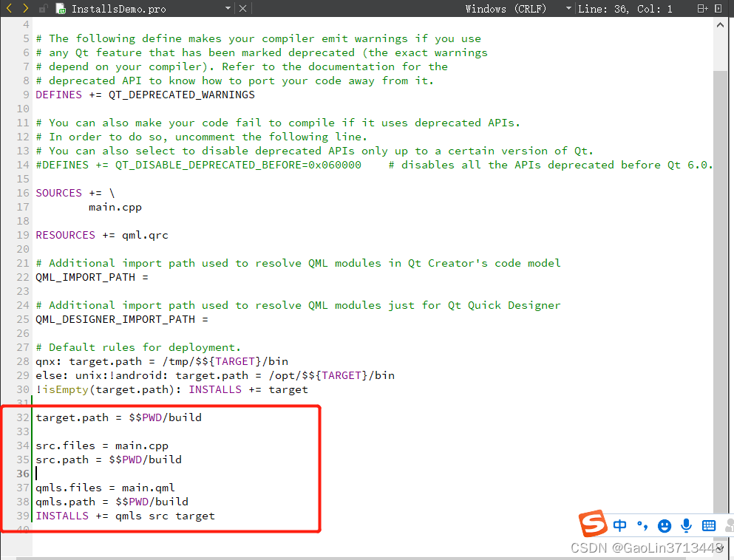Click the Sogou input method logo
Viewport: 734px width, 560px height.
click(593, 524)
